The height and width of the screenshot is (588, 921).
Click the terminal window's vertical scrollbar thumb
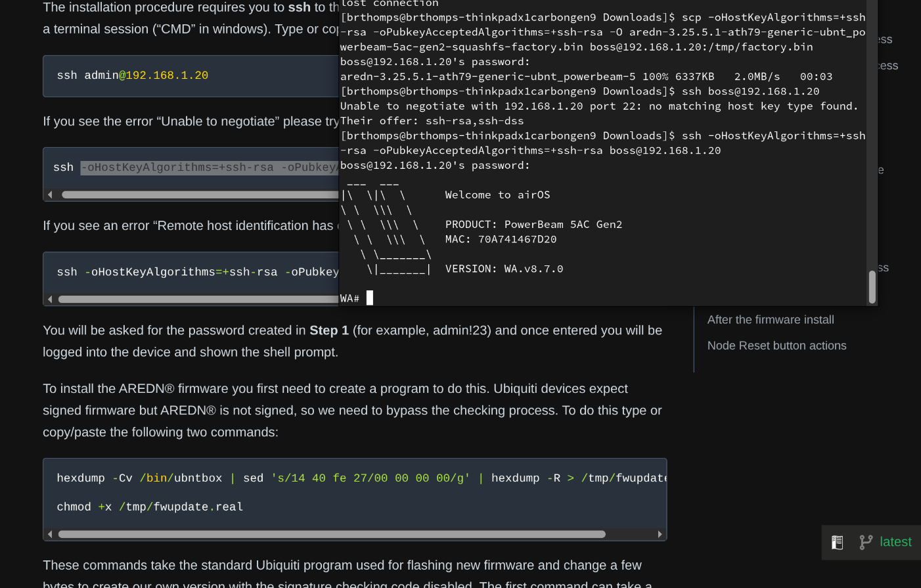[x=872, y=287]
